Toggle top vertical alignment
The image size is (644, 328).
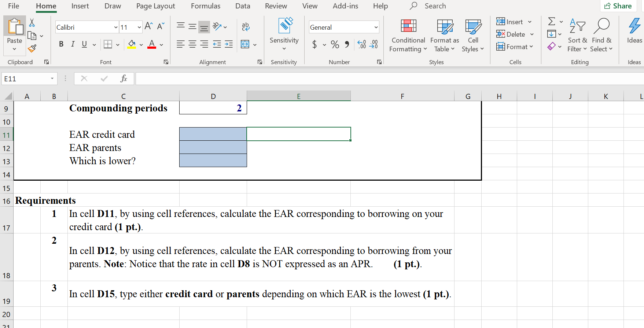click(180, 26)
